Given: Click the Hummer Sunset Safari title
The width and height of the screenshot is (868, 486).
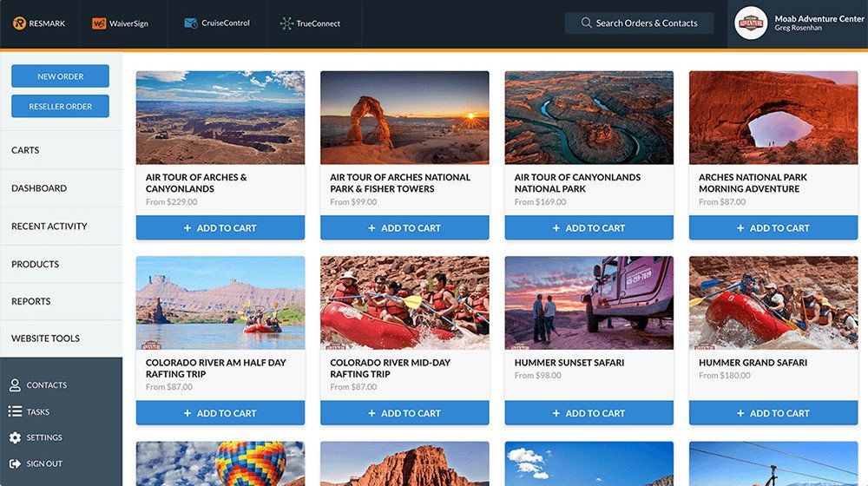Looking at the screenshot, I should coord(569,363).
